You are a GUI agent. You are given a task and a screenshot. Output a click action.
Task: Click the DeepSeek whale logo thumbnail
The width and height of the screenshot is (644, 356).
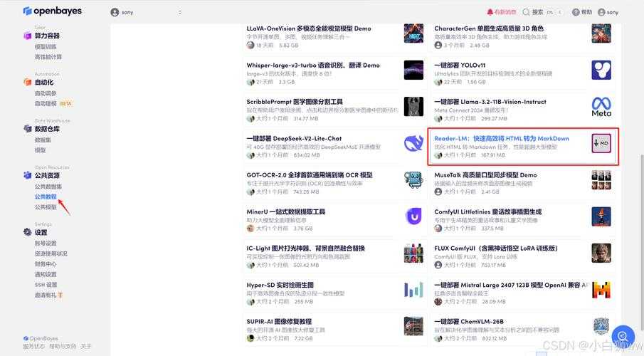click(413, 143)
